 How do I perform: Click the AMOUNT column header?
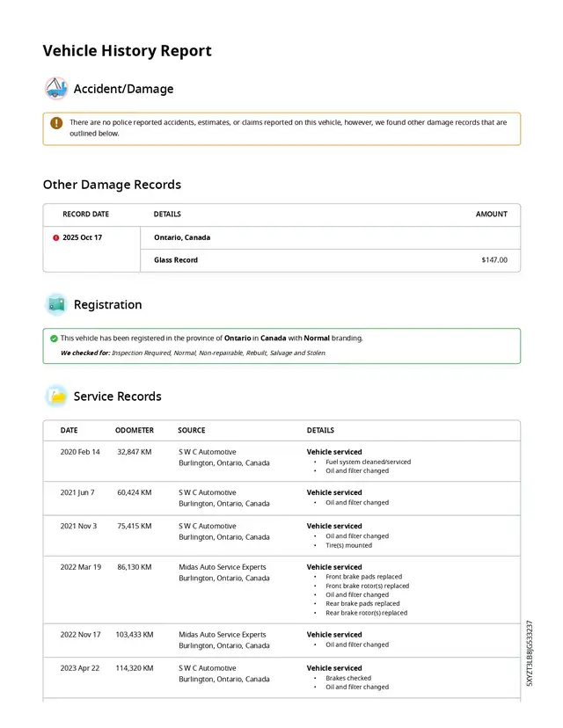(491, 214)
